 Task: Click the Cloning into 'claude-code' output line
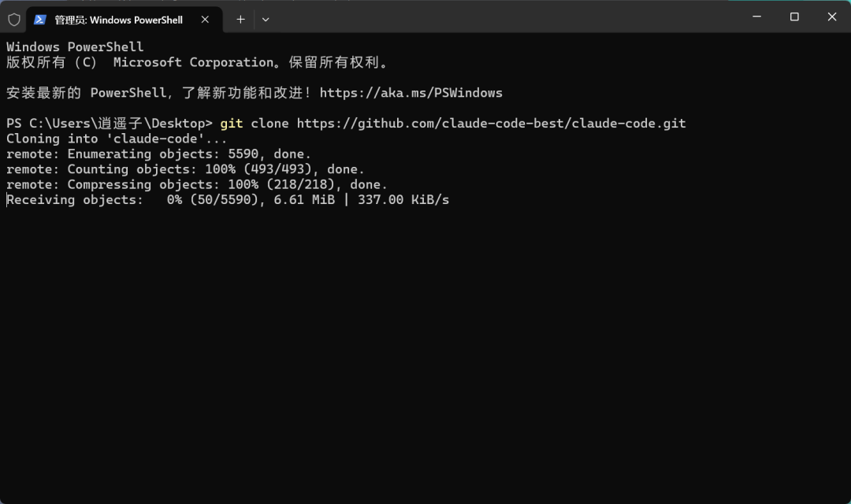[117, 139]
